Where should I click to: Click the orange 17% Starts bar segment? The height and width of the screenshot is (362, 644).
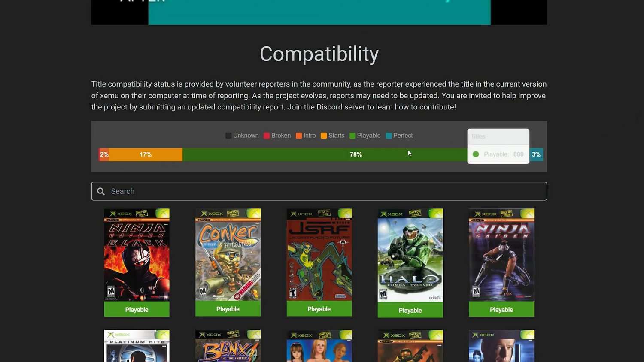tap(146, 154)
